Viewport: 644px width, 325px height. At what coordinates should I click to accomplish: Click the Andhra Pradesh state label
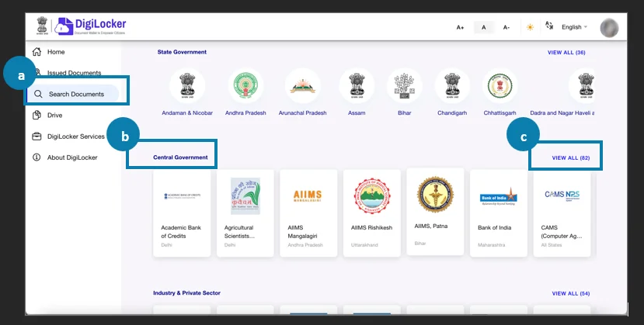245,112
